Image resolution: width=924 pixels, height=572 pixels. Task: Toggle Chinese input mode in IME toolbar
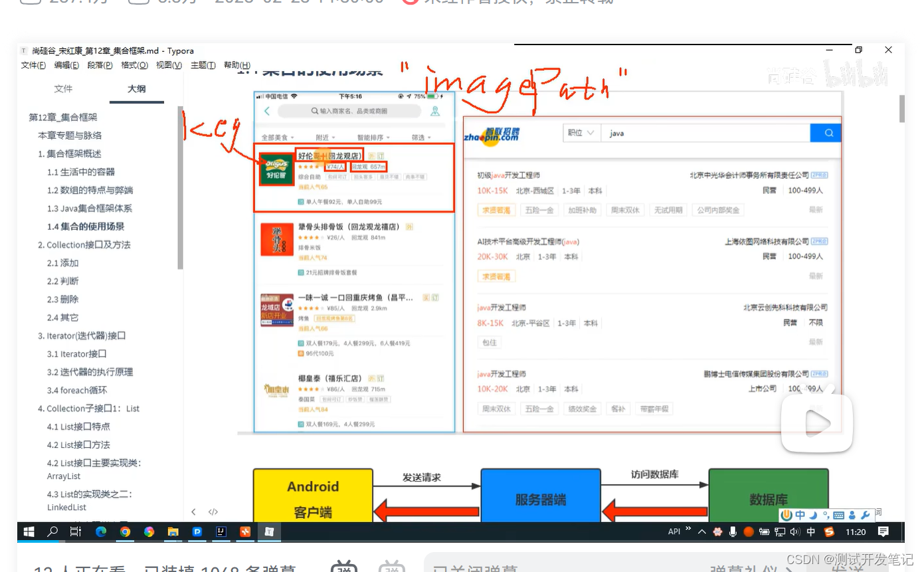(x=800, y=515)
